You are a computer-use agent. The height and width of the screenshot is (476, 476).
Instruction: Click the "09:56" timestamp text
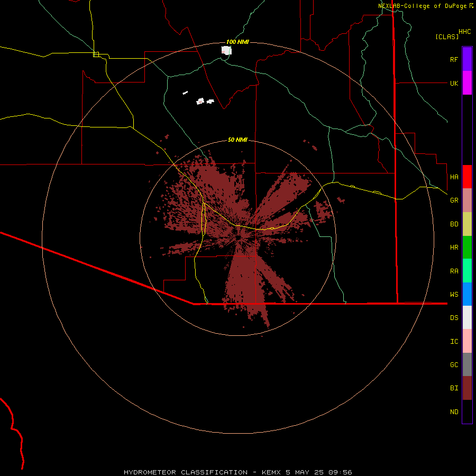(340, 472)
